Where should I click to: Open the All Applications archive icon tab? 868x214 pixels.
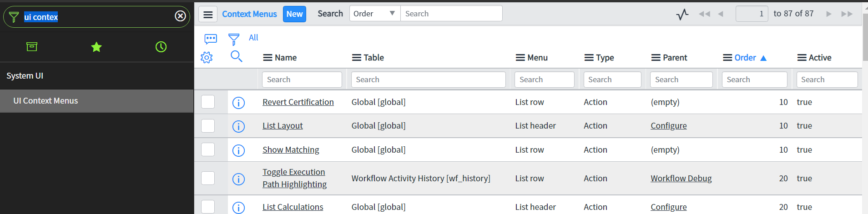(x=32, y=47)
